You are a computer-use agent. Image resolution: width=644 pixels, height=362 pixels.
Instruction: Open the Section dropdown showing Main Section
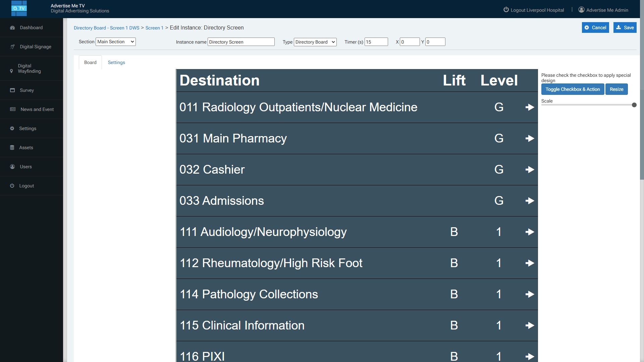pos(115,42)
